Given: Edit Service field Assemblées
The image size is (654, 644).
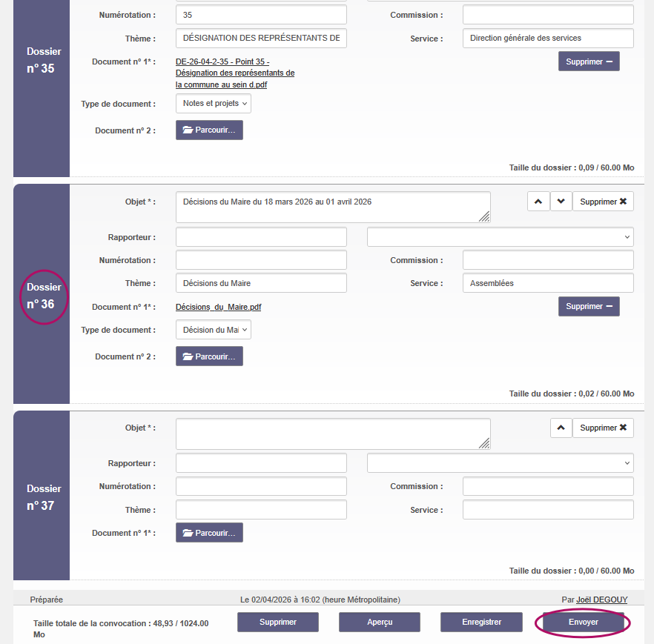Looking at the screenshot, I should [x=548, y=283].
